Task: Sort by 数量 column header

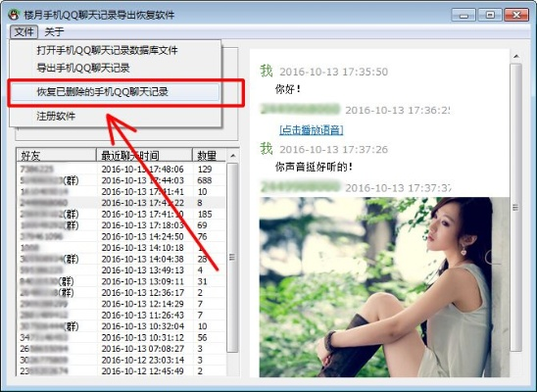Action: coord(210,156)
